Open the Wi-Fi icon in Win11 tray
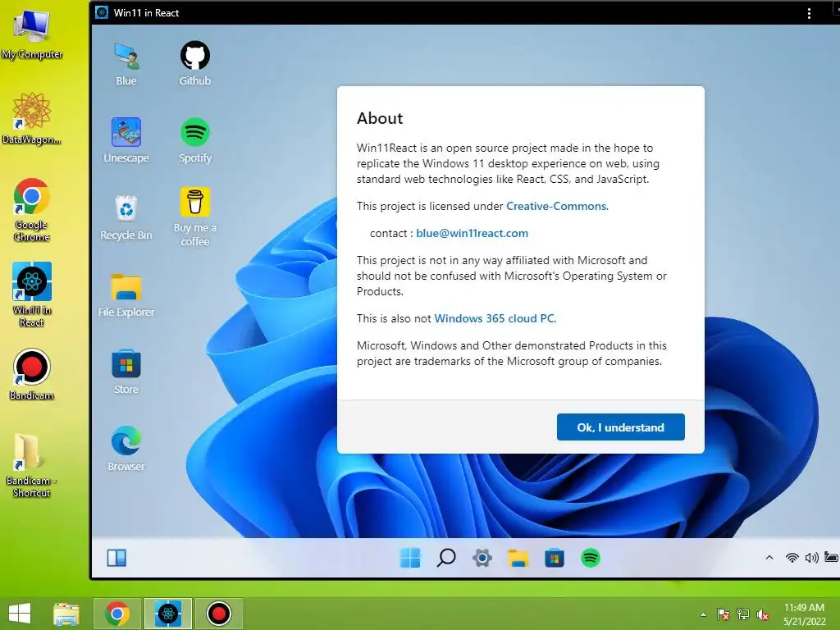This screenshot has height=630, width=840. pos(792,558)
